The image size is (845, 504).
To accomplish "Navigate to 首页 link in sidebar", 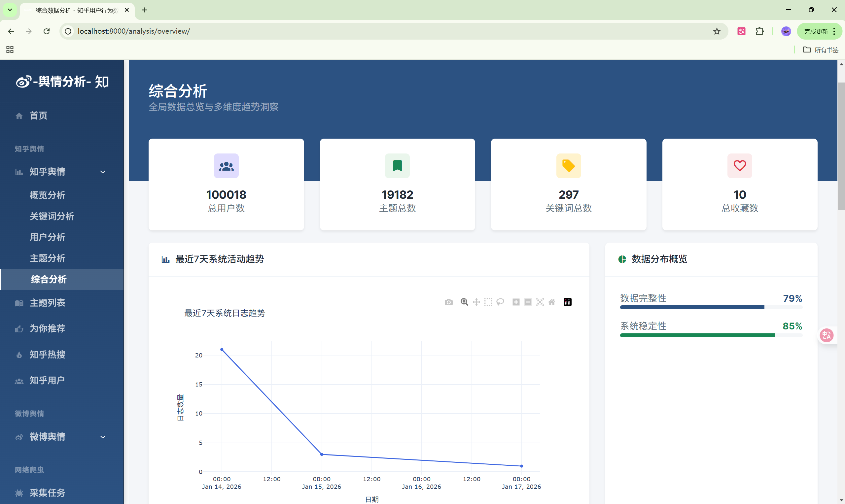I will (x=38, y=116).
